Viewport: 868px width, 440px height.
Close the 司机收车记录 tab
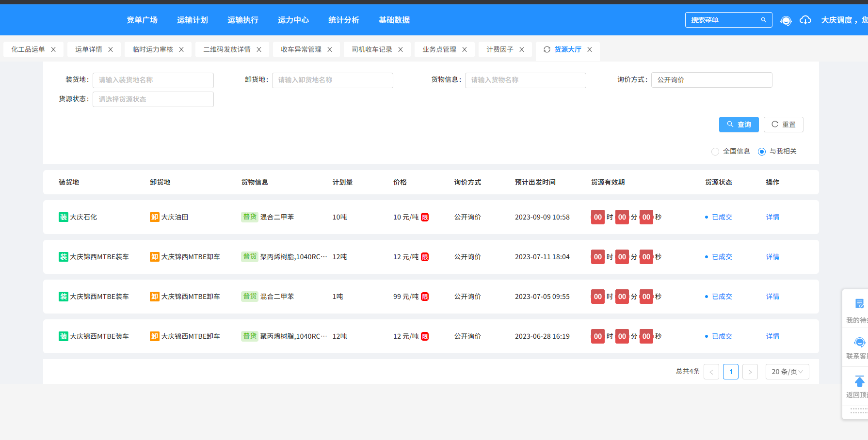click(401, 49)
